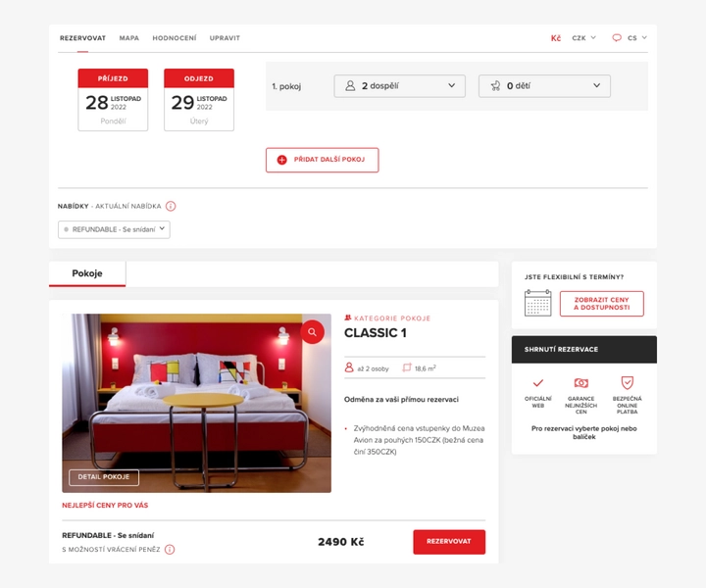Select the Pokoje tab
The image size is (706, 588).
tap(87, 273)
